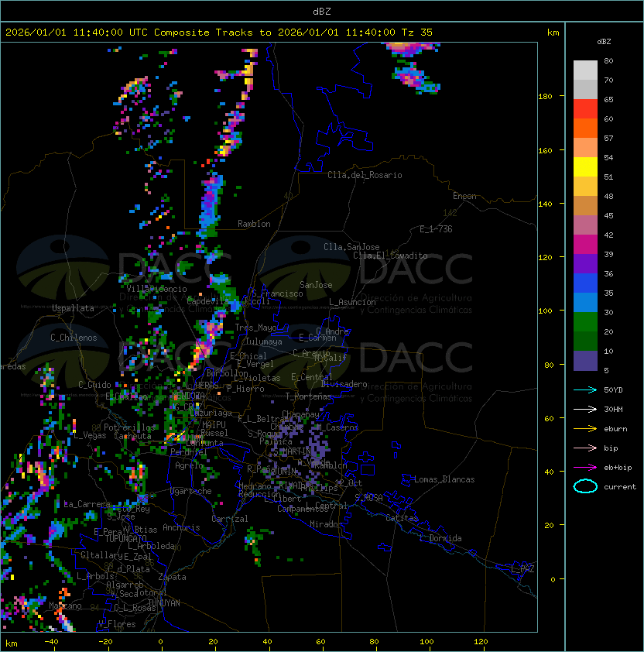Click the 'Tz 35' value in header
Viewport: 644px width, 652px height.
point(417,33)
